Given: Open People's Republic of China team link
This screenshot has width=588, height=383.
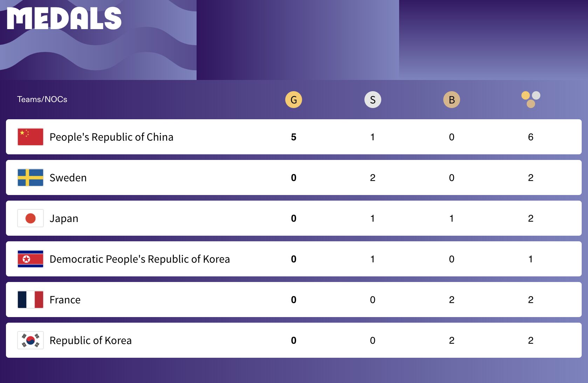Looking at the screenshot, I should pos(111,137).
